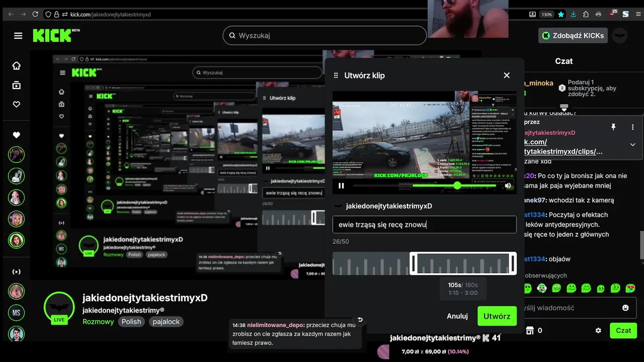Open browser extensions puzzle icon

(586, 14)
